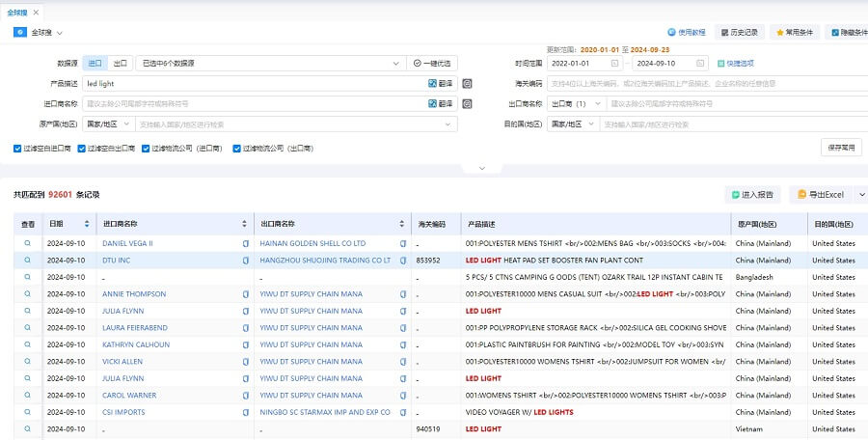Expand the 已选中6个数据源 dropdown

coord(271,63)
